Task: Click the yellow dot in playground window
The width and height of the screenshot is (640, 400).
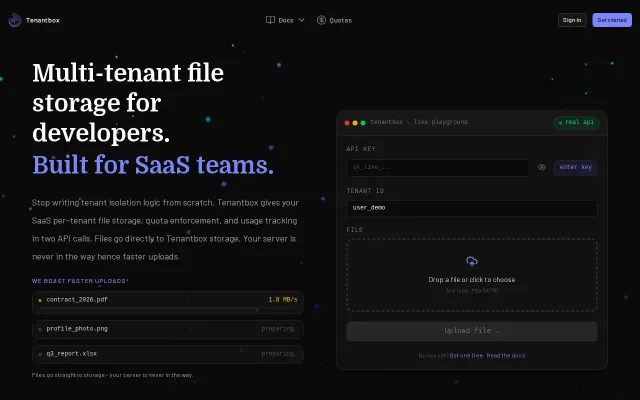Action: (355, 122)
